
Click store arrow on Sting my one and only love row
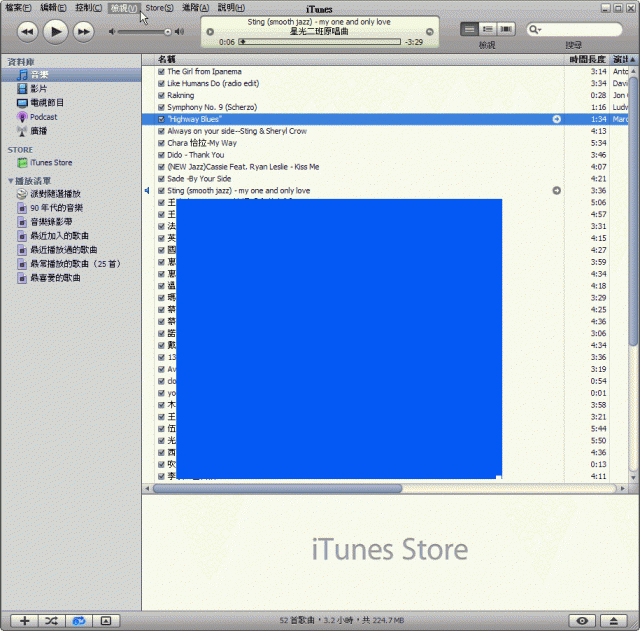click(x=556, y=191)
